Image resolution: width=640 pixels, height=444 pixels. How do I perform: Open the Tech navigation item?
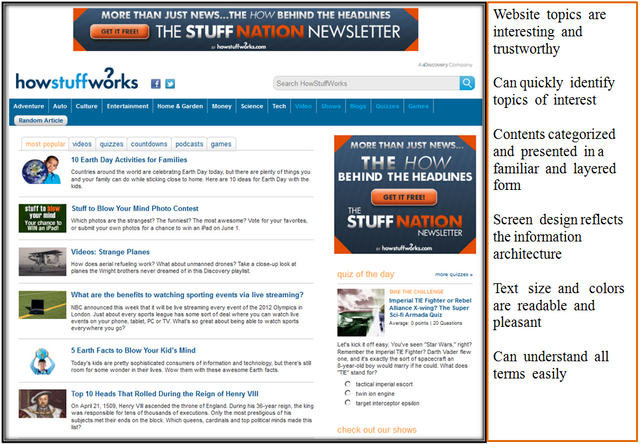tap(279, 106)
